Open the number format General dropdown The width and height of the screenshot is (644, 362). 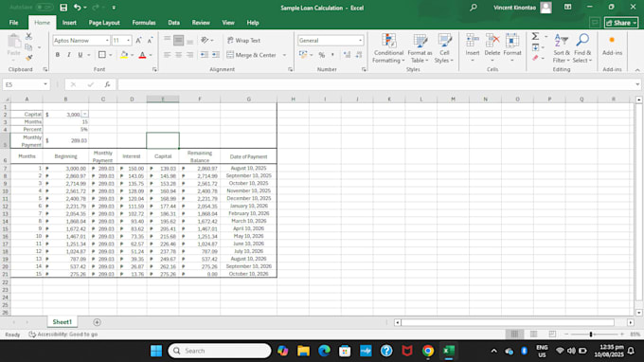pos(360,40)
